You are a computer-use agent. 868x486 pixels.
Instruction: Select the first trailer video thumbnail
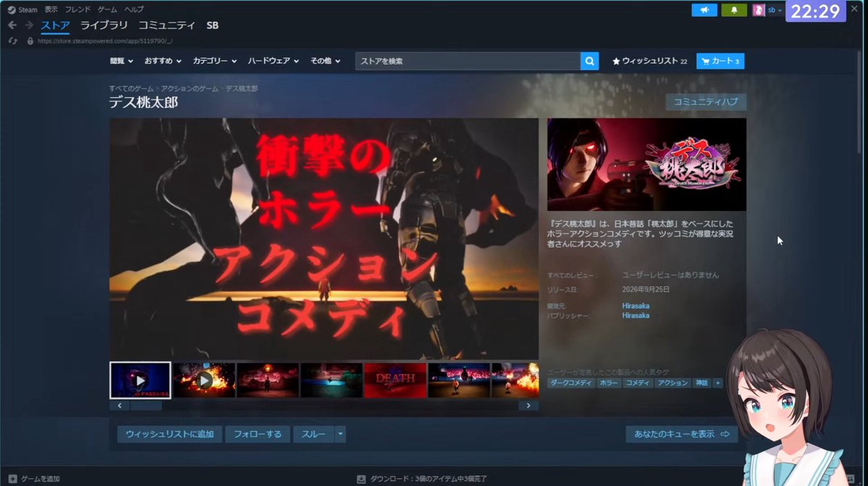coord(140,380)
